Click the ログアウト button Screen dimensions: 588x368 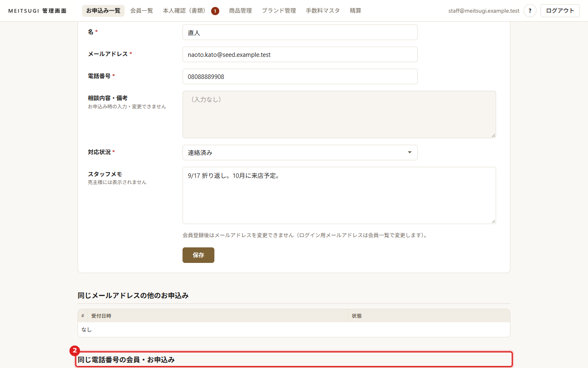(x=560, y=11)
